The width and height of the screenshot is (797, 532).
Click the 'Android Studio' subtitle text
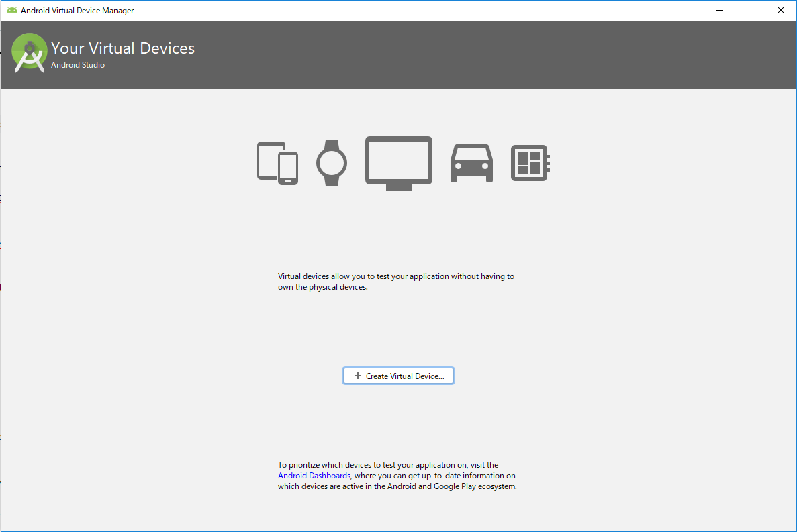coord(78,65)
